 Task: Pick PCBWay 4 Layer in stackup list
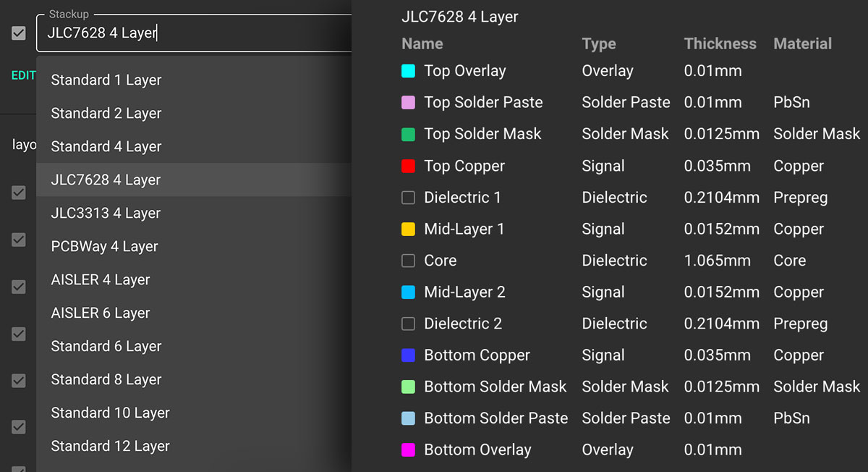104,247
